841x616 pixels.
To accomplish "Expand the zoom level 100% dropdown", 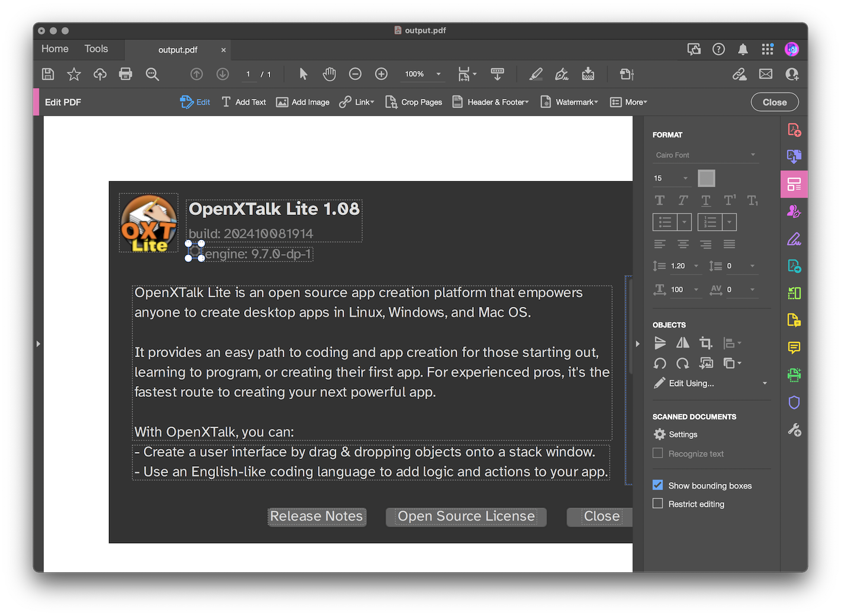I will click(439, 74).
